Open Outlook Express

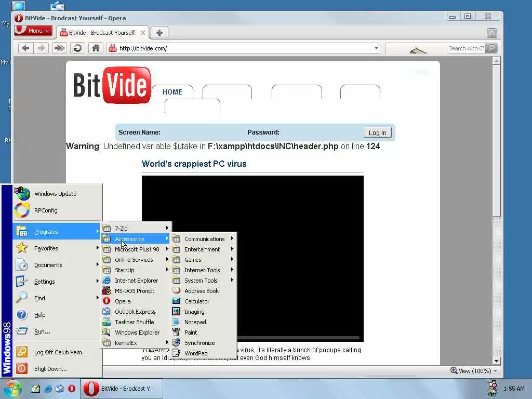pyautogui.click(x=136, y=312)
